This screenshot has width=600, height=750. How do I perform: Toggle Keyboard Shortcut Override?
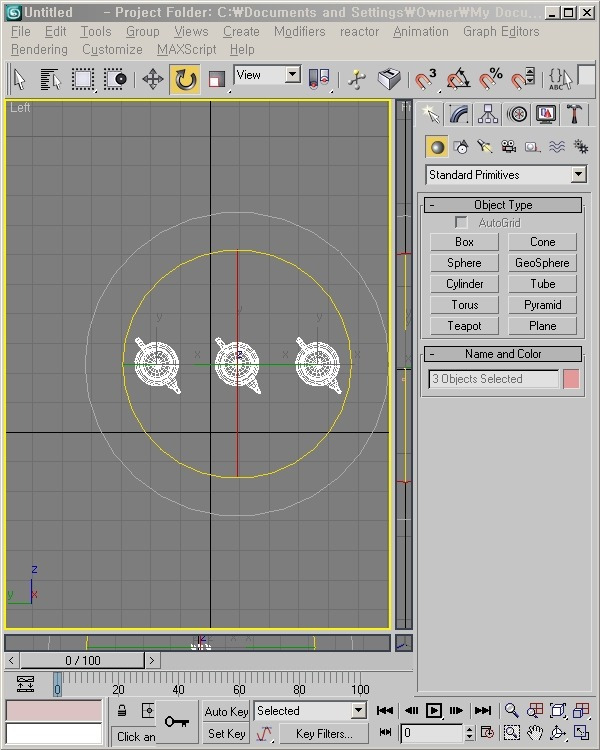pyautogui.click(x=389, y=79)
